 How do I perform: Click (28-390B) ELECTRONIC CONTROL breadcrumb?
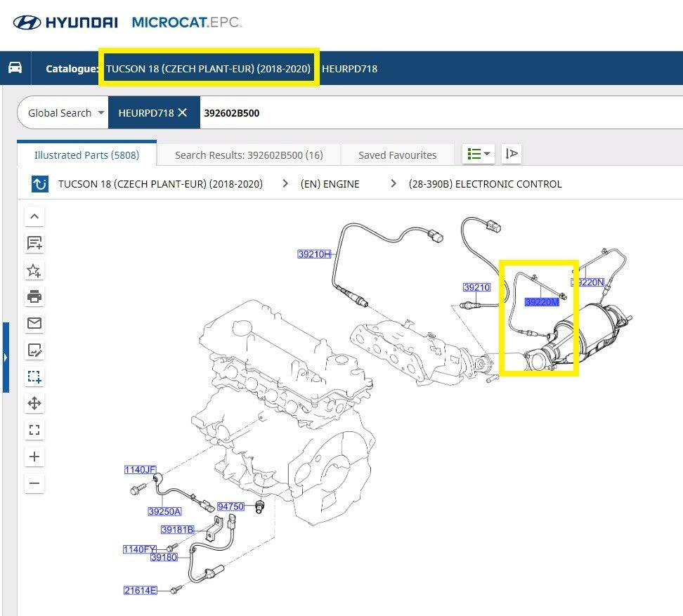(x=485, y=184)
